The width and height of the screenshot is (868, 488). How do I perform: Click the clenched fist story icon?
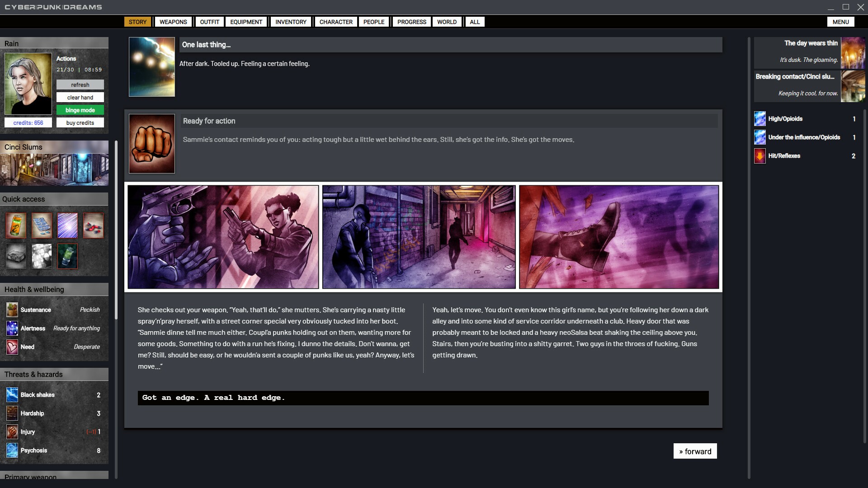(152, 144)
